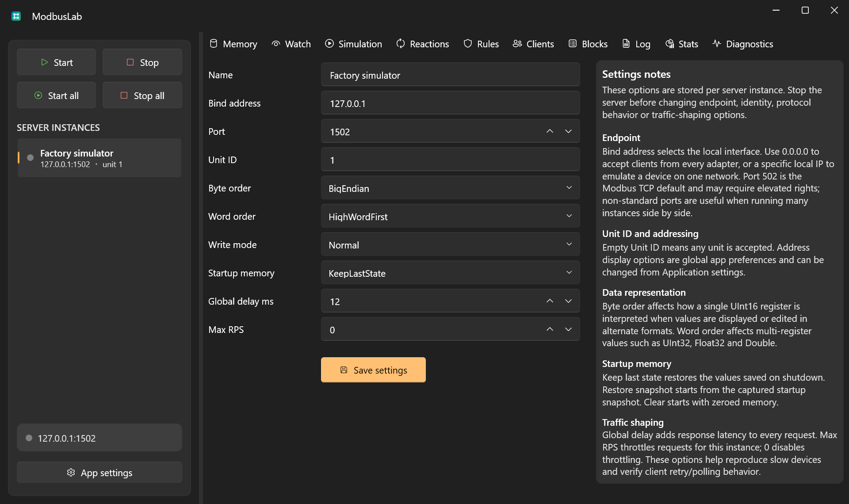Click the Log tab document icon
849x504 pixels.
click(x=626, y=43)
